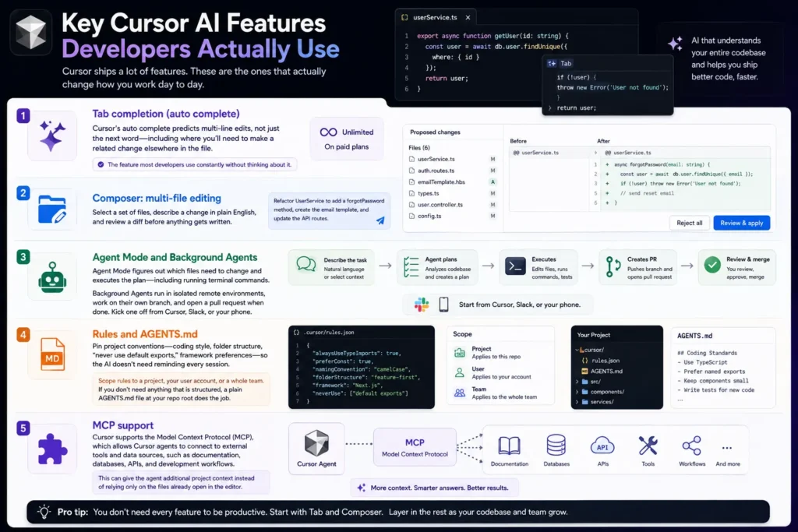798x532 pixels.
Task: Click the And more ellipsis icon
Action: coord(727,448)
